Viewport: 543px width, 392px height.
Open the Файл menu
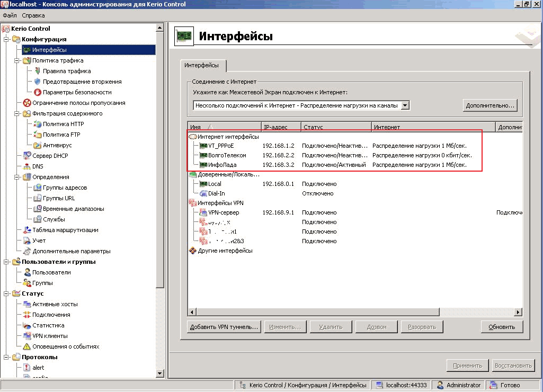pos(10,15)
